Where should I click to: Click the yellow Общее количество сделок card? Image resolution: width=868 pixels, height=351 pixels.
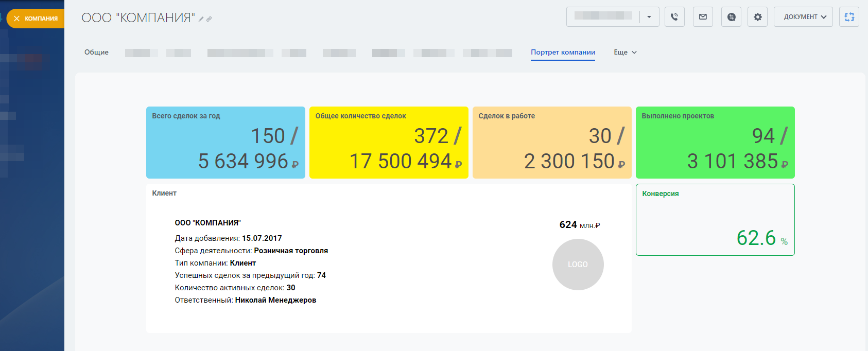[389, 143]
